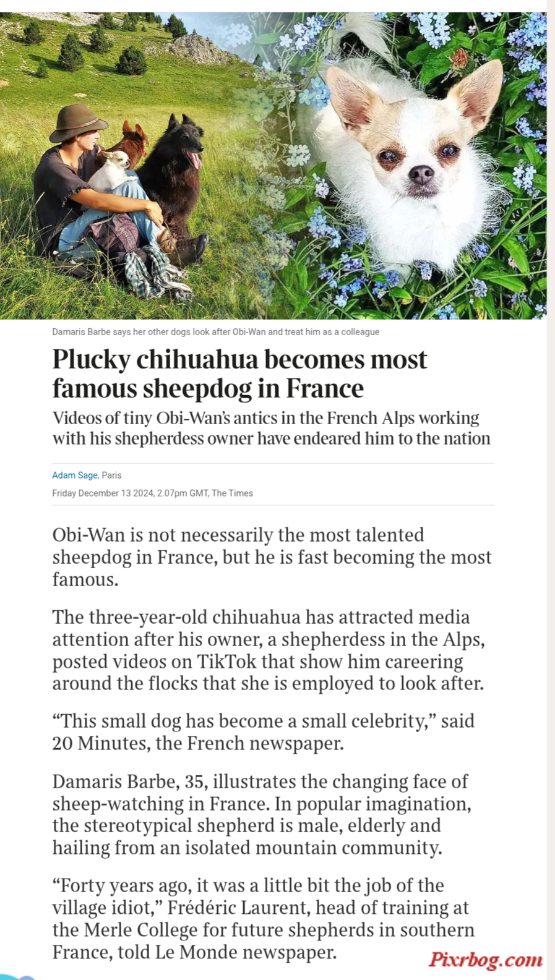Click the paragraph starting 'Damaris Barbe, 35'
Viewport: 555px width, 980px height.
pos(262,814)
